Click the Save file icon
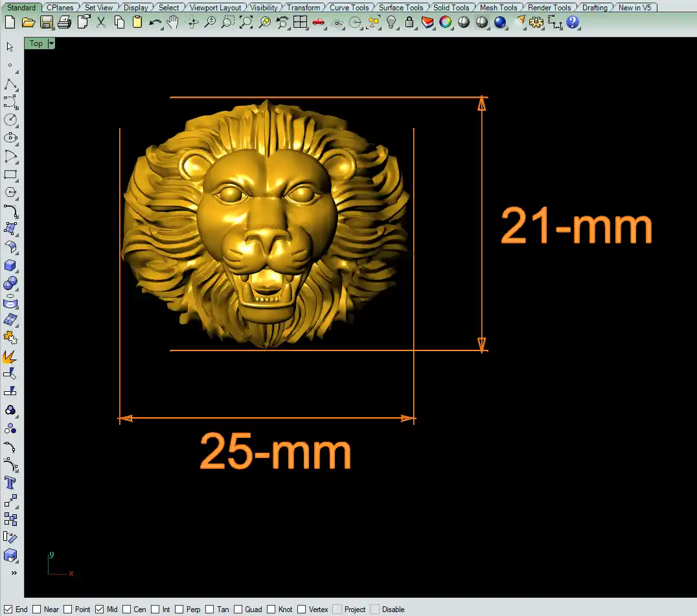Viewport: 697px width, 616px height. pos(46,22)
